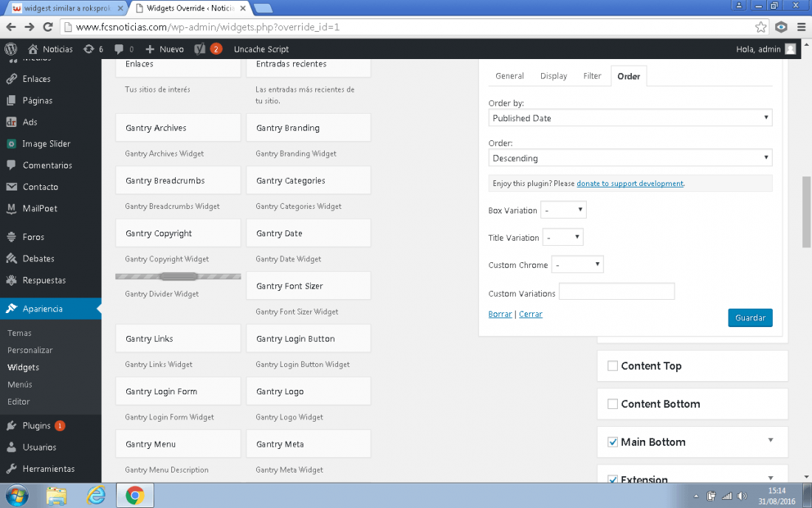
Task: Click the Borrar link
Action: click(500, 315)
